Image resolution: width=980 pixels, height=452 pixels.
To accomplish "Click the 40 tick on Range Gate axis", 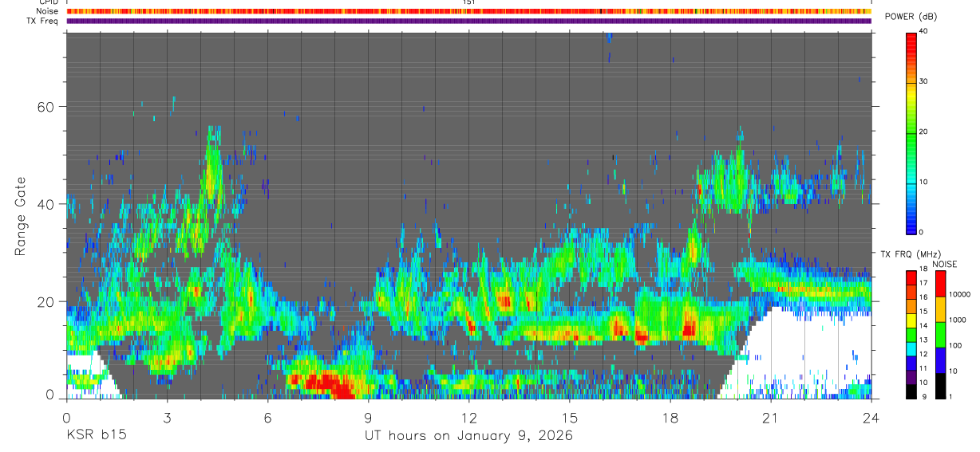I will (x=47, y=204).
